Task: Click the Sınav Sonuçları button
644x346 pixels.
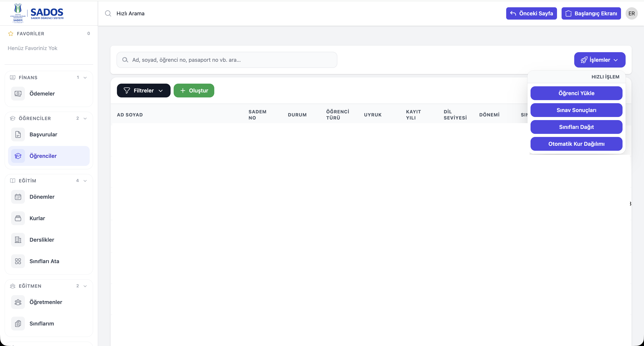Action: [x=576, y=110]
